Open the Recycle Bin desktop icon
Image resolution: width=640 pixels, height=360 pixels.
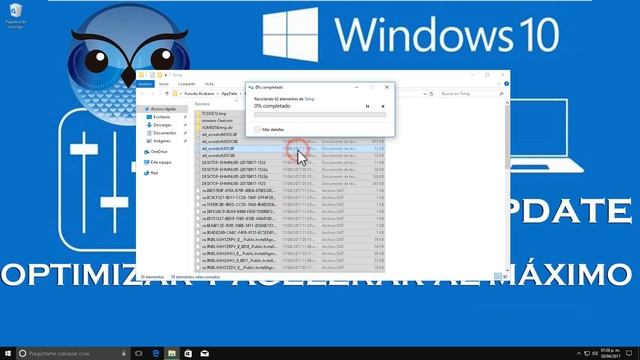click(x=16, y=16)
